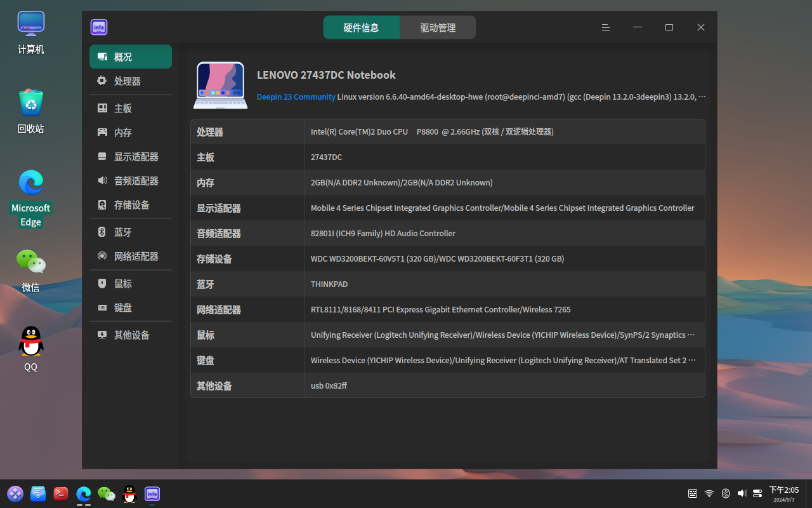This screenshot has width=812, height=508.
Task: Select the 蓝牙 THINKPAD row
Action: 448,284
